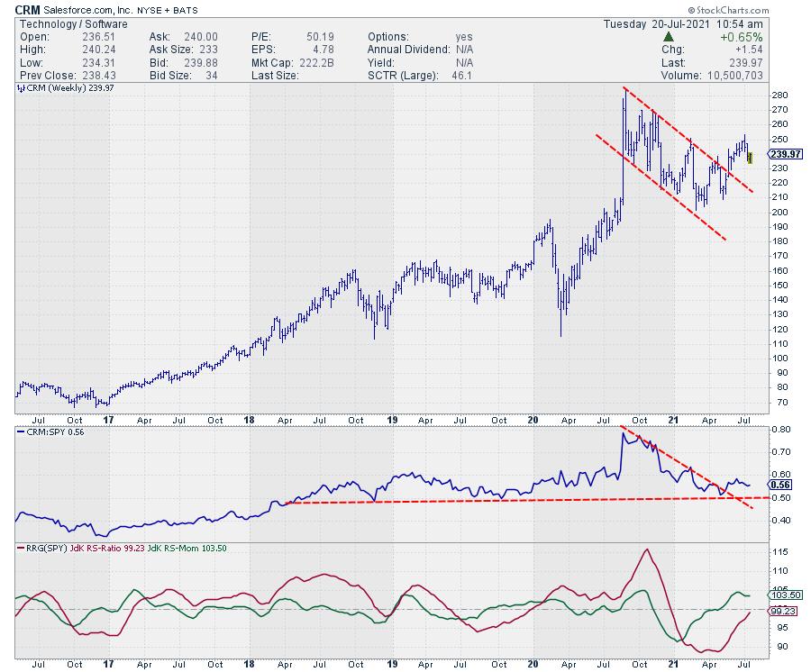Click the 103.50 RS-Momentum value tag
Viewport: 811px width, 672px height.
click(782, 595)
